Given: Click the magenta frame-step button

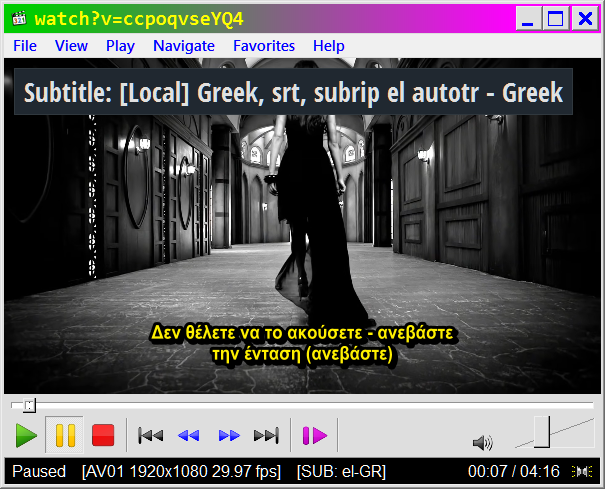Looking at the screenshot, I should (x=314, y=436).
